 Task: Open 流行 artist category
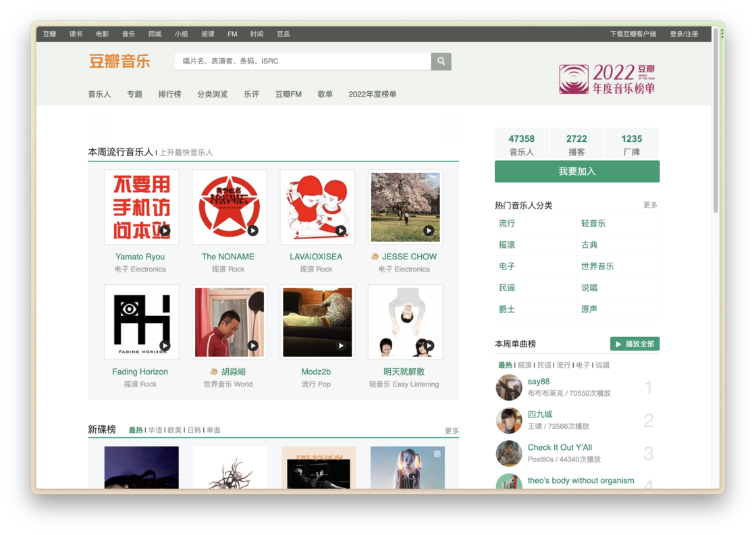point(507,224)
